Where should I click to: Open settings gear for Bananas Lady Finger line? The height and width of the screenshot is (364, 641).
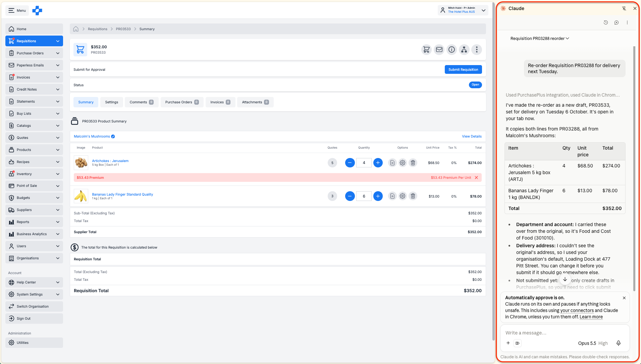[x=403, y=196]
